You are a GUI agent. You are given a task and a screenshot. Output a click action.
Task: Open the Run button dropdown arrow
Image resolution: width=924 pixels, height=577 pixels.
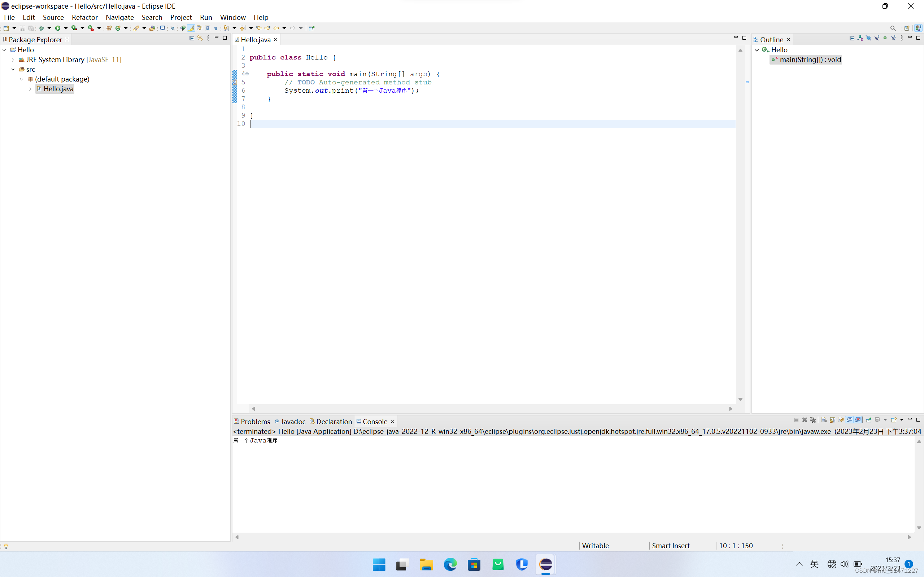click(x=66, y=28)
